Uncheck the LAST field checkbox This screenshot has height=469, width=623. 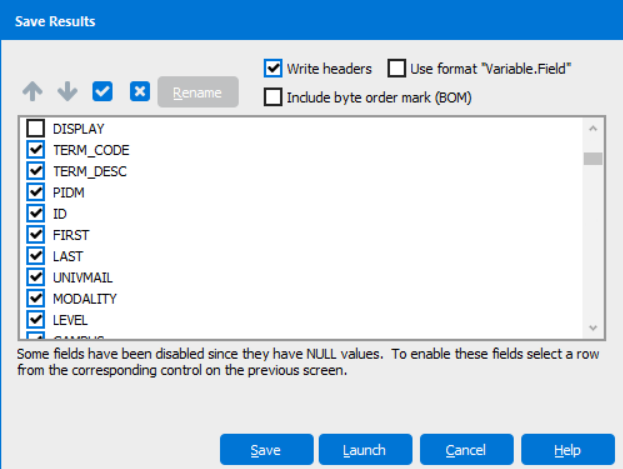36,256
